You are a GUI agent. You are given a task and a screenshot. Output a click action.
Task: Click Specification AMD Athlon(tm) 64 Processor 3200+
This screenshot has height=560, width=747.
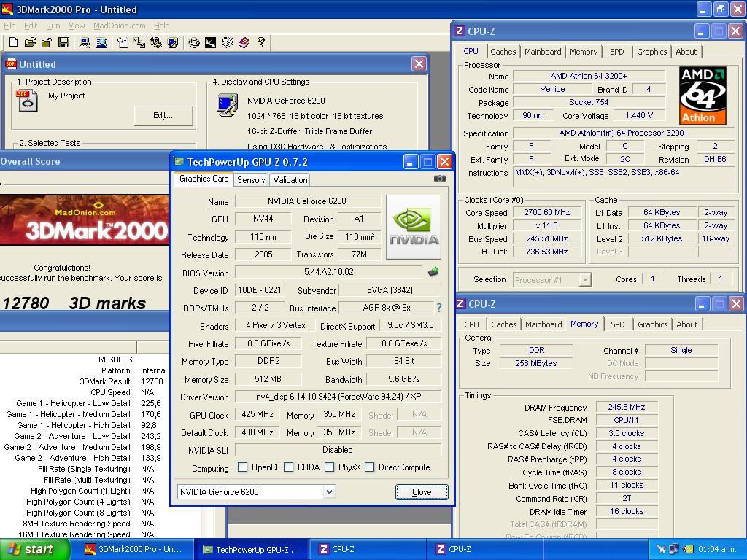(624, 133)
